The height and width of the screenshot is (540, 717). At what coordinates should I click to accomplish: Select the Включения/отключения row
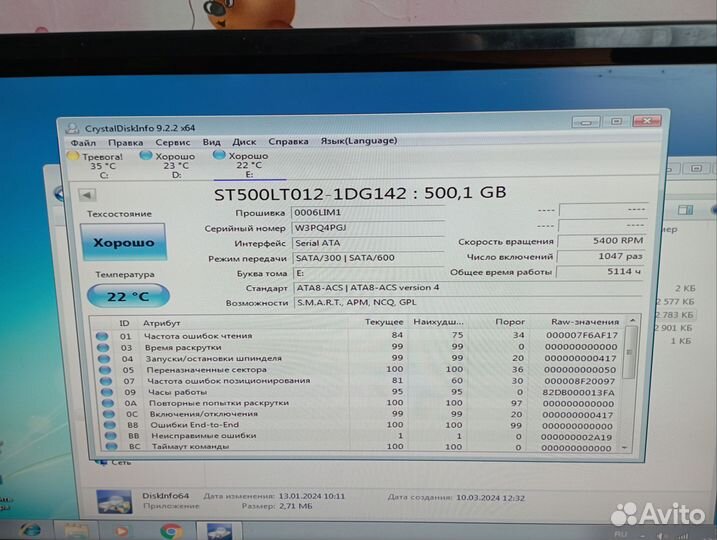[358, 414]
